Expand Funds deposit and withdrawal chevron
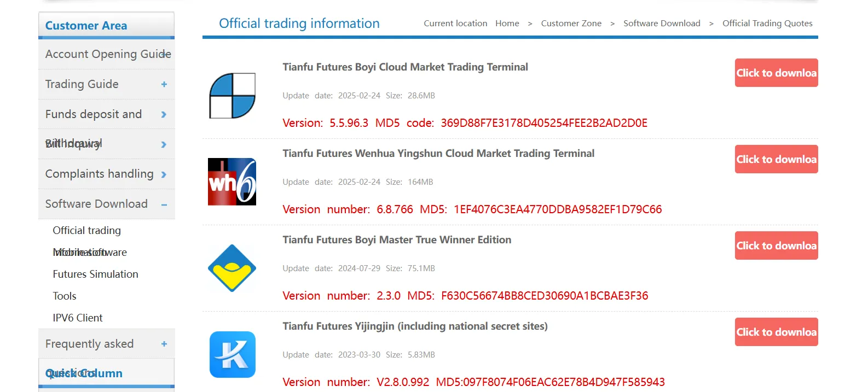The image size is (868, 392). pos(164,114)
